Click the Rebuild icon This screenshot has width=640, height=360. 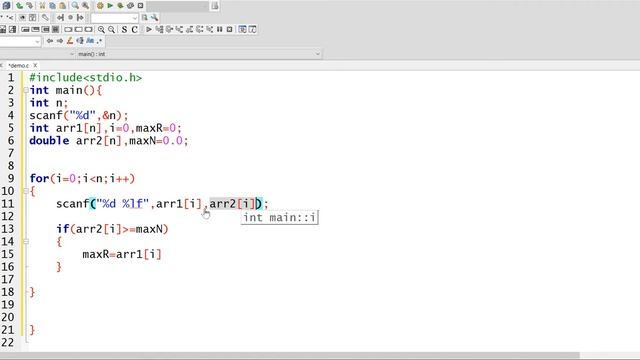click(x=130, y=6)
